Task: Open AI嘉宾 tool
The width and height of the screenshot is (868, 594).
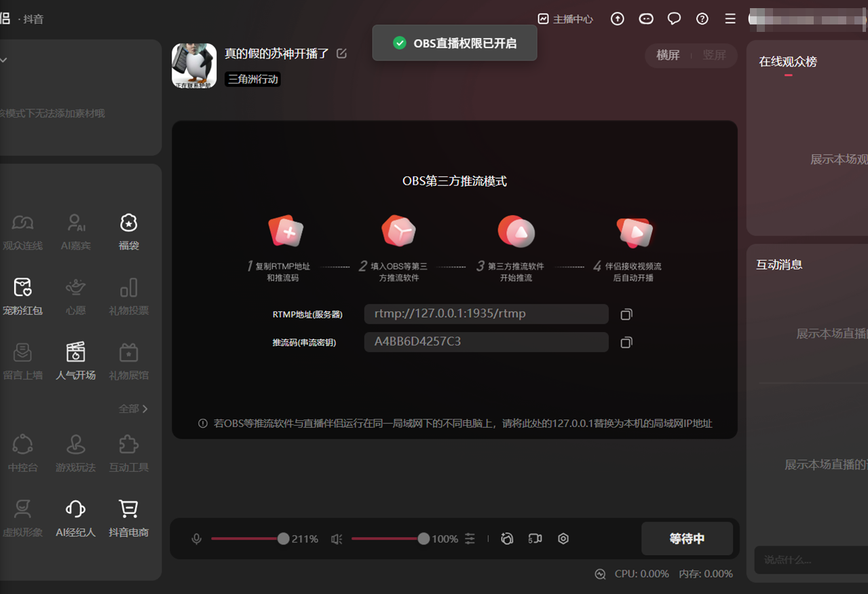Action: pyautogui.click(x=75, y=232)
